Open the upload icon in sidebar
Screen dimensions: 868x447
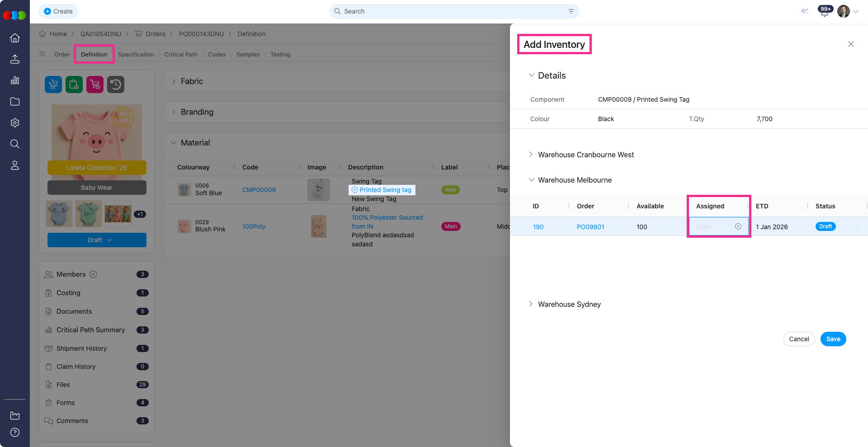[x=15, y=59]
